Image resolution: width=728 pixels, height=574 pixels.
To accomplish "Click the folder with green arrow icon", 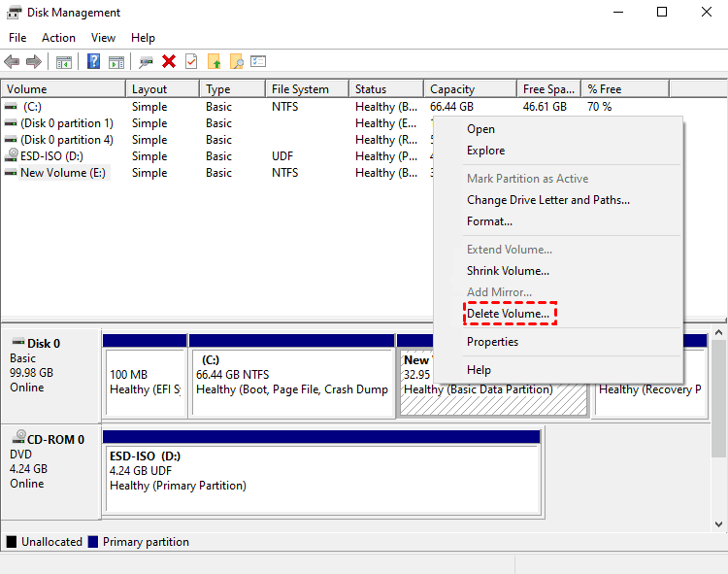I will (215, 61).
